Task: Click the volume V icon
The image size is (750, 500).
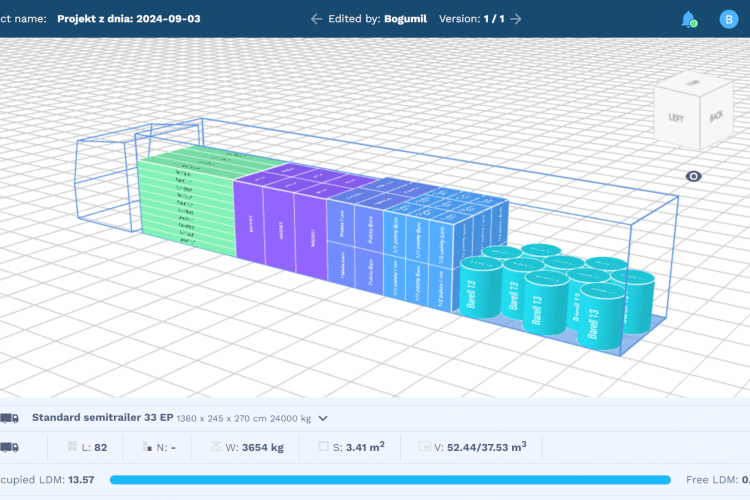Action: (x=424, y=447)
